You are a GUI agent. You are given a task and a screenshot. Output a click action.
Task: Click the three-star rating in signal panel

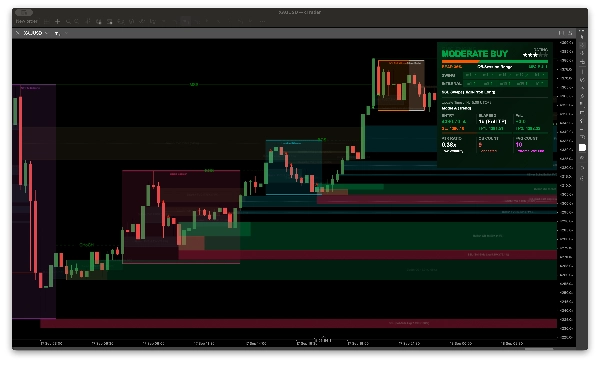click(535, 55)
